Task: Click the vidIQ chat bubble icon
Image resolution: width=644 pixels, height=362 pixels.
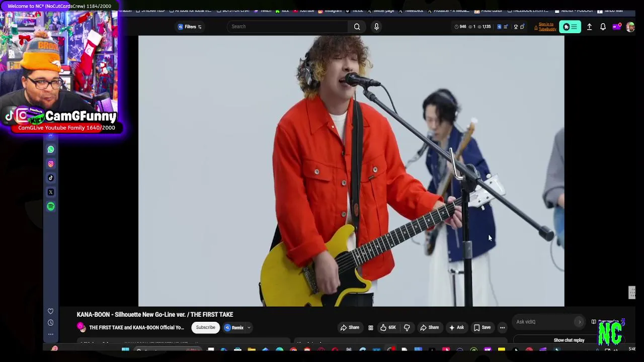Action: pos(522,27)
